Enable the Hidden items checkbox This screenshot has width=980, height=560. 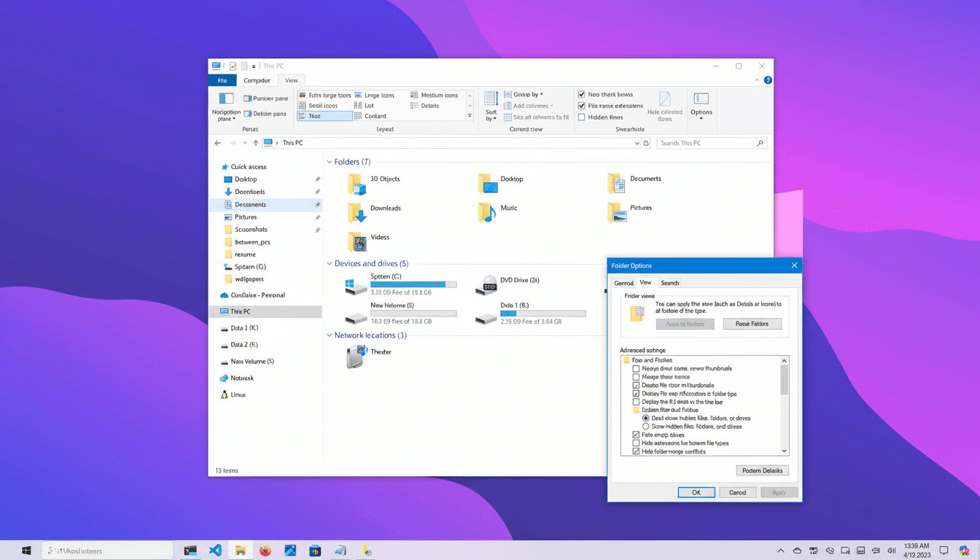[581, 117]
